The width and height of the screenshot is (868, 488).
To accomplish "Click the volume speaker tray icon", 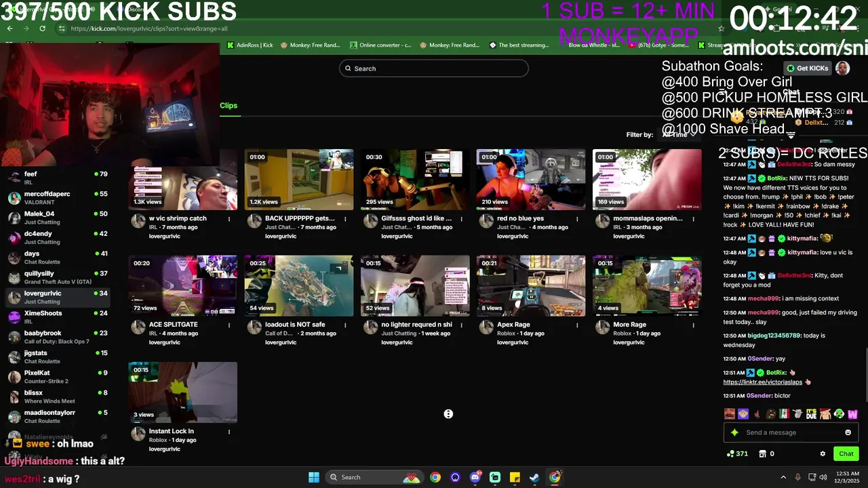I will (823, 477).
